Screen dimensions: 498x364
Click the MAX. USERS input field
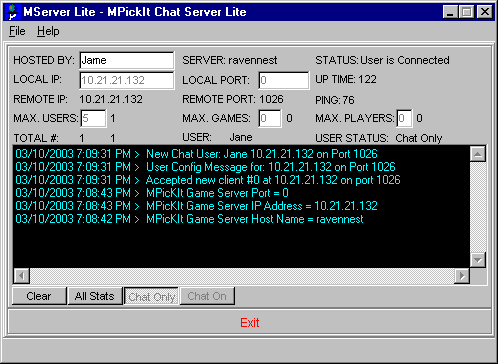click(x=93, y=118)
